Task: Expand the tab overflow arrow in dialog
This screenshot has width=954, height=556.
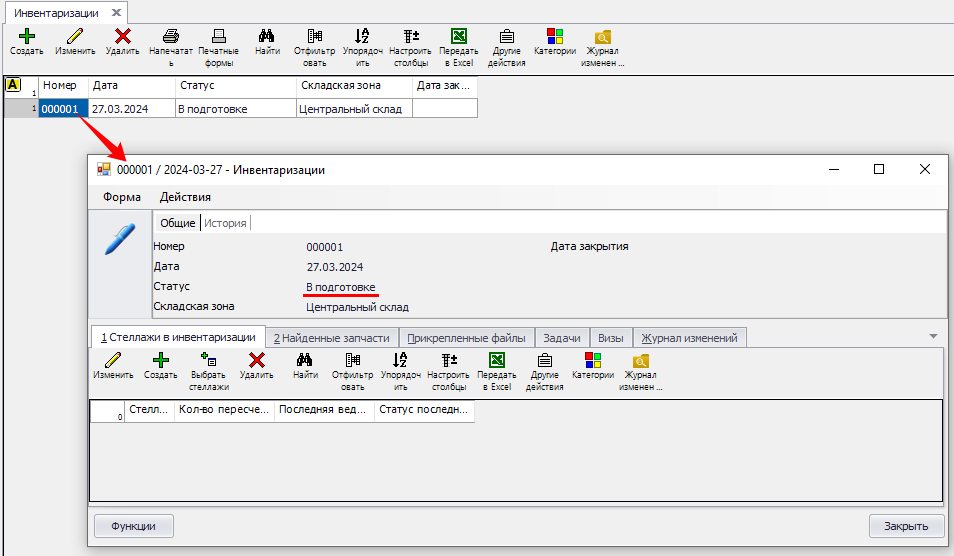Action: (933, 336)
